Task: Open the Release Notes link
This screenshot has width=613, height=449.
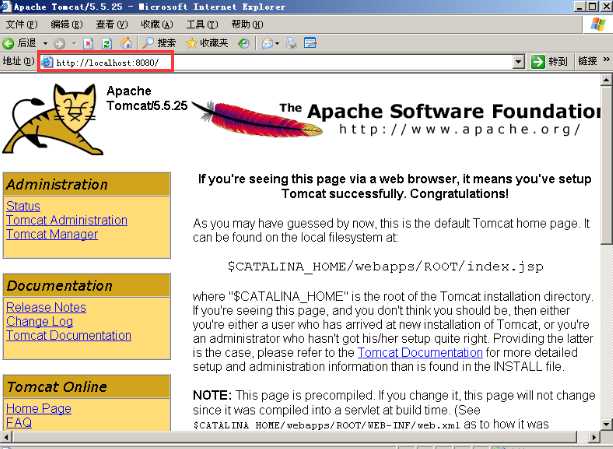Action: (46, 308)
